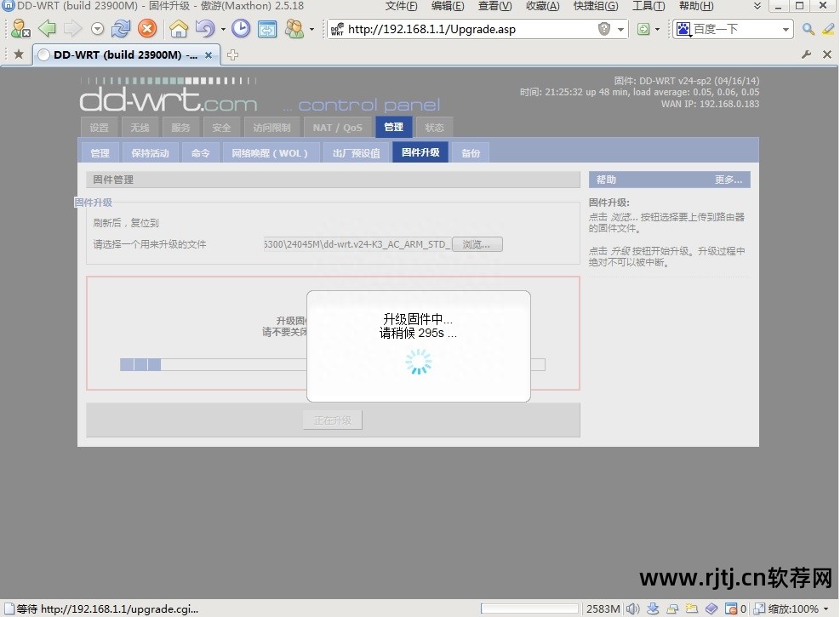Screen dimensions: 840x617
Task: Click the Forward navigation arrow
Action: tap(73, 28)
